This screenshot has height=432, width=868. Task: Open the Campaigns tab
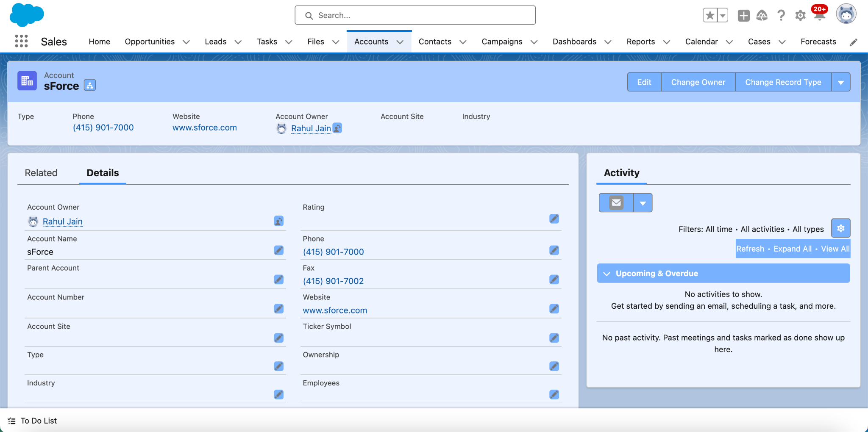click(x=502, y=42)
